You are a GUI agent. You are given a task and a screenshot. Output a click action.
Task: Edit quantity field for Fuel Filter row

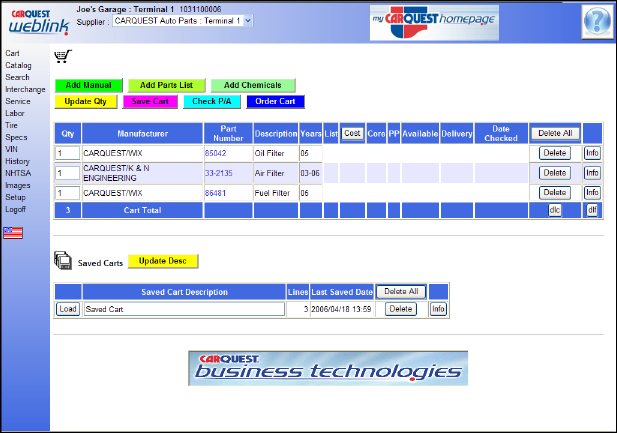click(67, 193)
